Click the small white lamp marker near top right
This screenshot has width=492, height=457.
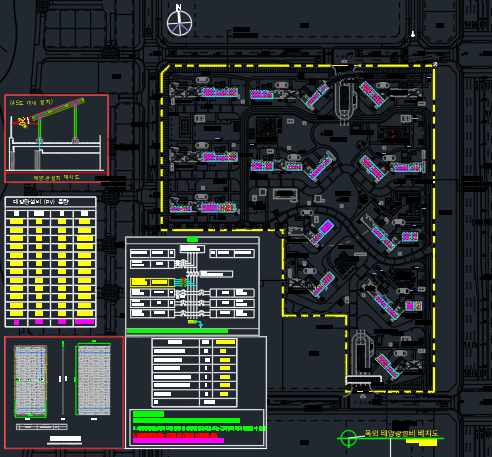tap(413, 34)
